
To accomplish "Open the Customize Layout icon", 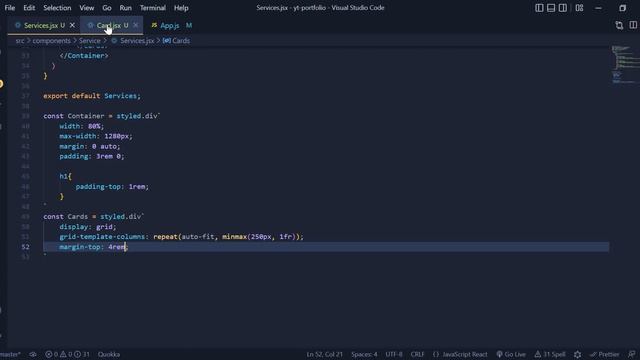I will (x=579, y=8).
